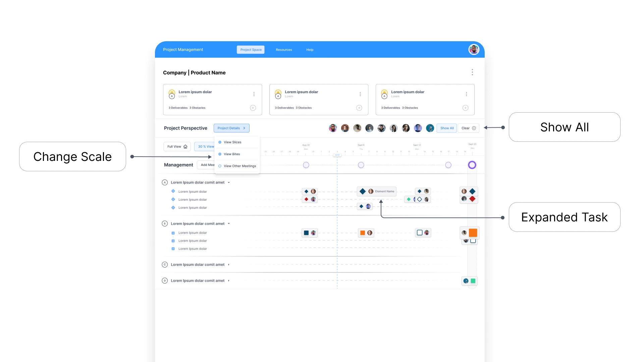
Task: Click the large orange square task marker
Action: (x=473, y=233)
